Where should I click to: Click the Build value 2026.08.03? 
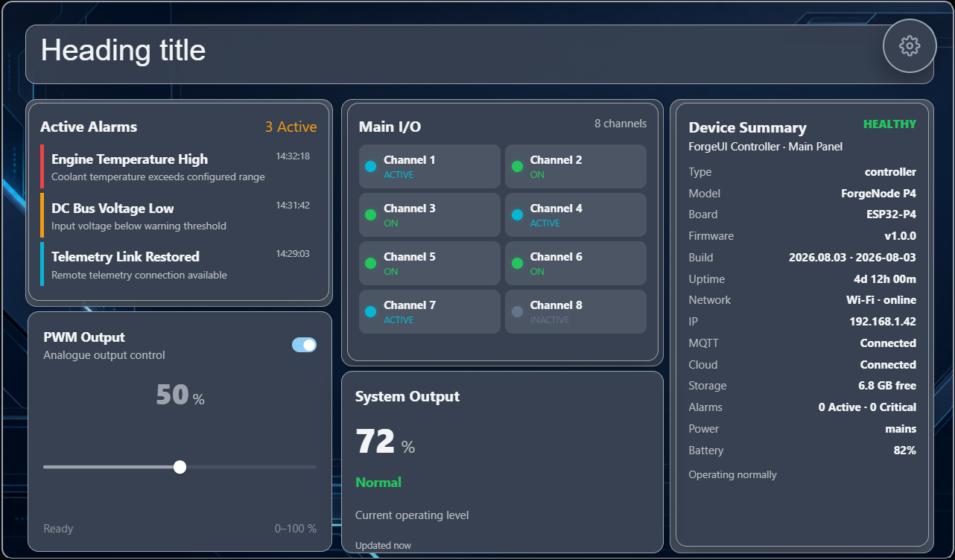click(x=852, y=258)
